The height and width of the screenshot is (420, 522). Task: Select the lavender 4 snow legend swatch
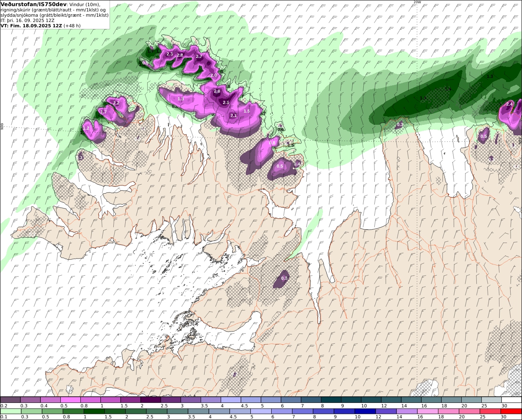pyautogui.click(x=230, y=400)
